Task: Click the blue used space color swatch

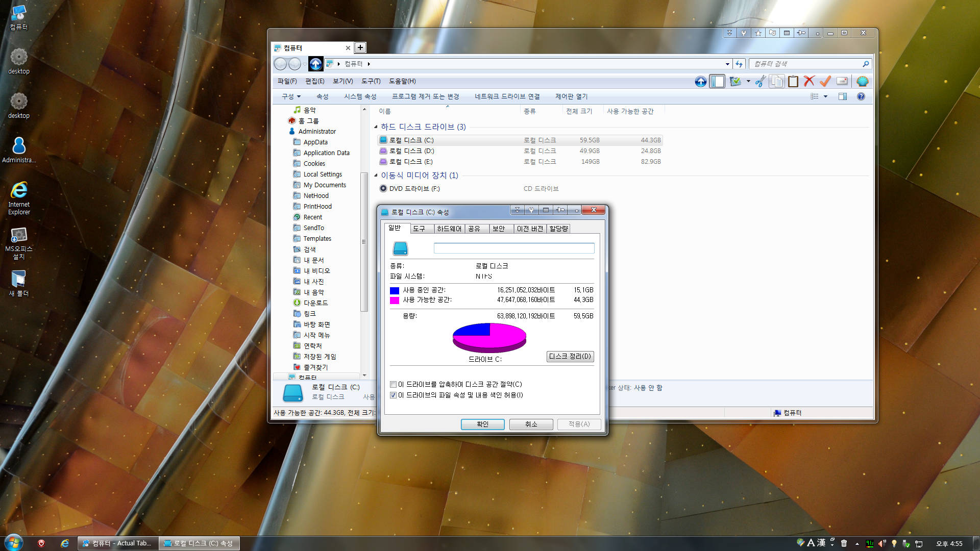Action: pos(394,290)
